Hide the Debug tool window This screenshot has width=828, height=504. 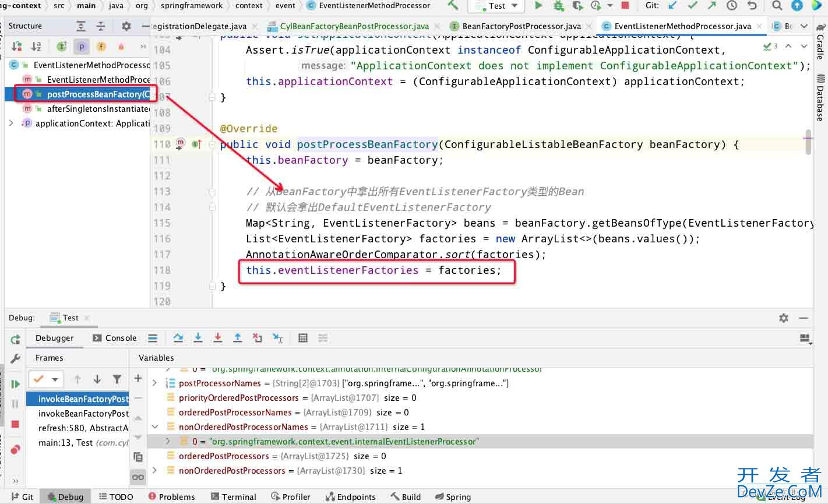(804, 318)
